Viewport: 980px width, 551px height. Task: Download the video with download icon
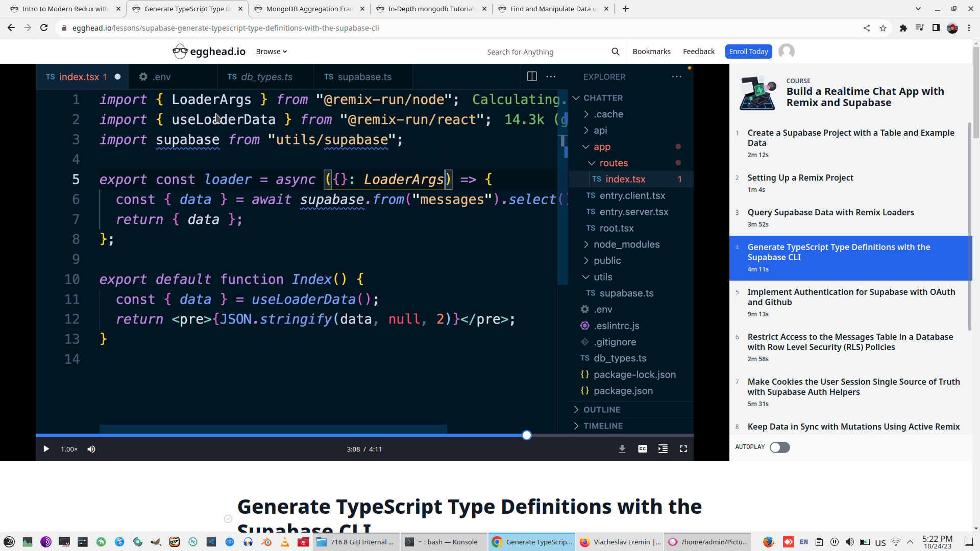pos(622,449)
